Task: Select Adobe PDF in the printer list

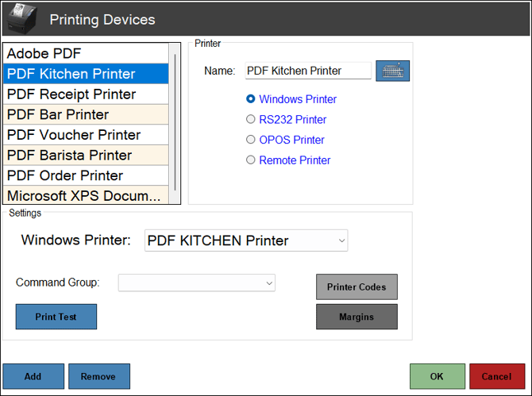Action: pyautogui.click(x=86, y=54)
